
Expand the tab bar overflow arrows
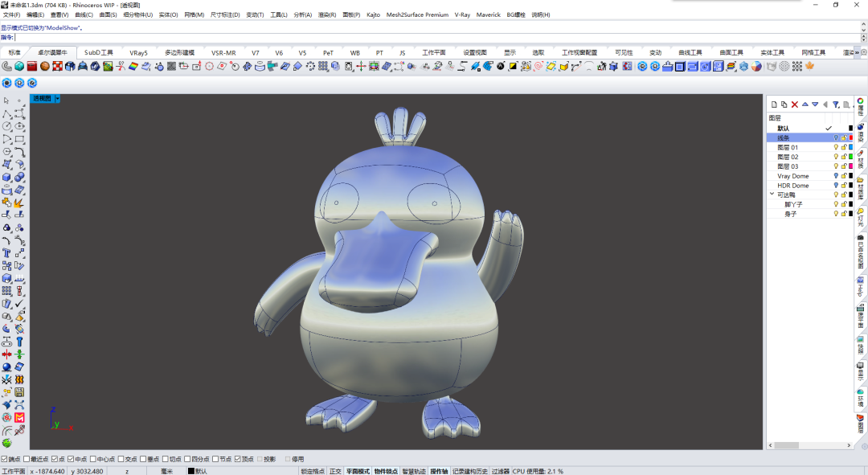(x=857, y=52)
